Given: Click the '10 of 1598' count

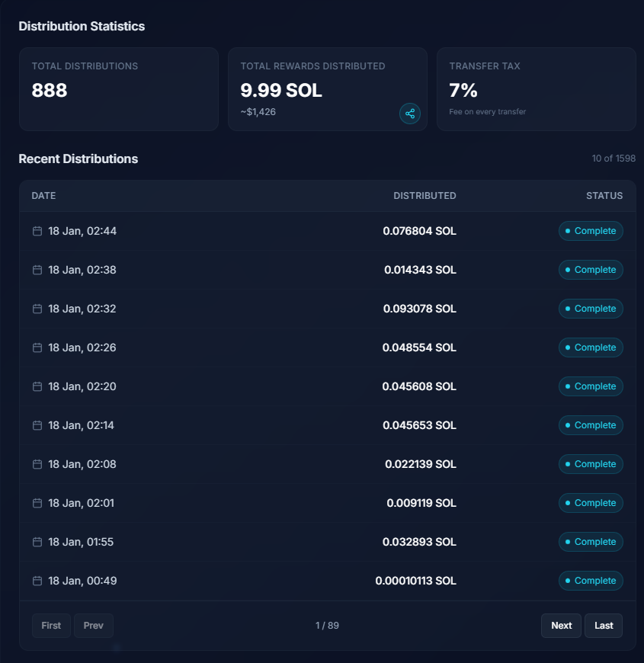Looking at the screenshot, I should click(x=614, y=159).
